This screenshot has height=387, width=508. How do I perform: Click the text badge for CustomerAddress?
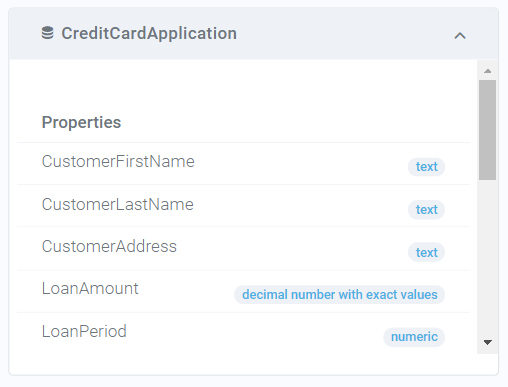[x=426, y=252]
